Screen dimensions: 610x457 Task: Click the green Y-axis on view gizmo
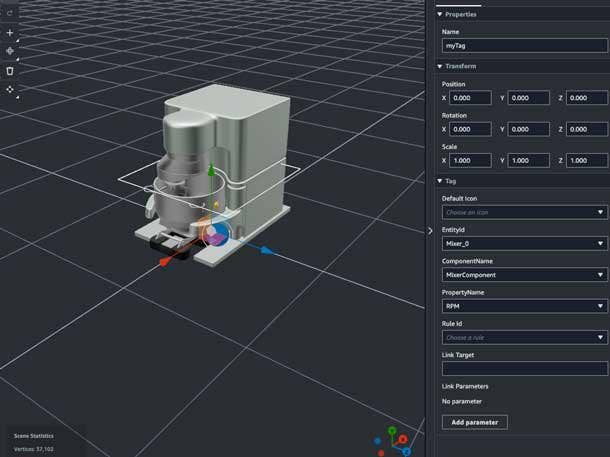tap(393, 431)
